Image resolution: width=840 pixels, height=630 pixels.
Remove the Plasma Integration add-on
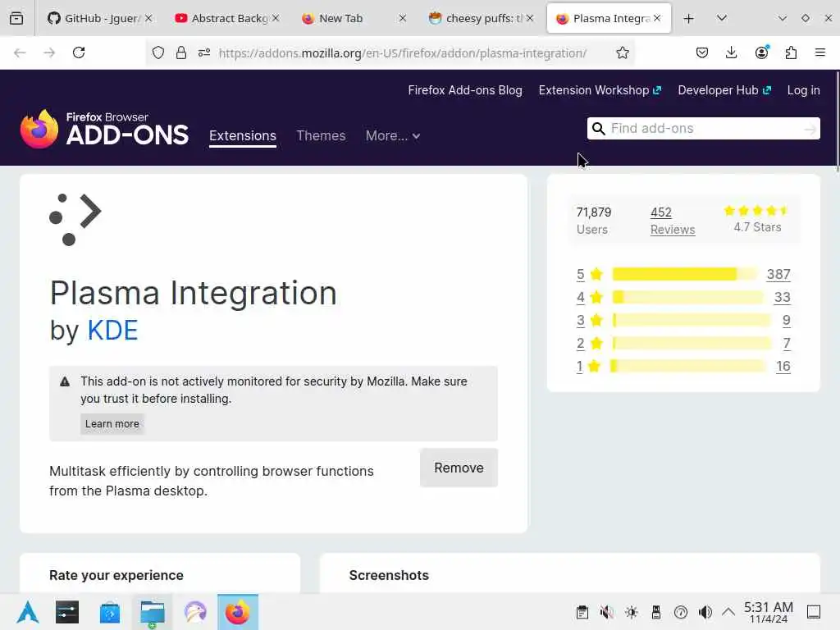[459, 468]
